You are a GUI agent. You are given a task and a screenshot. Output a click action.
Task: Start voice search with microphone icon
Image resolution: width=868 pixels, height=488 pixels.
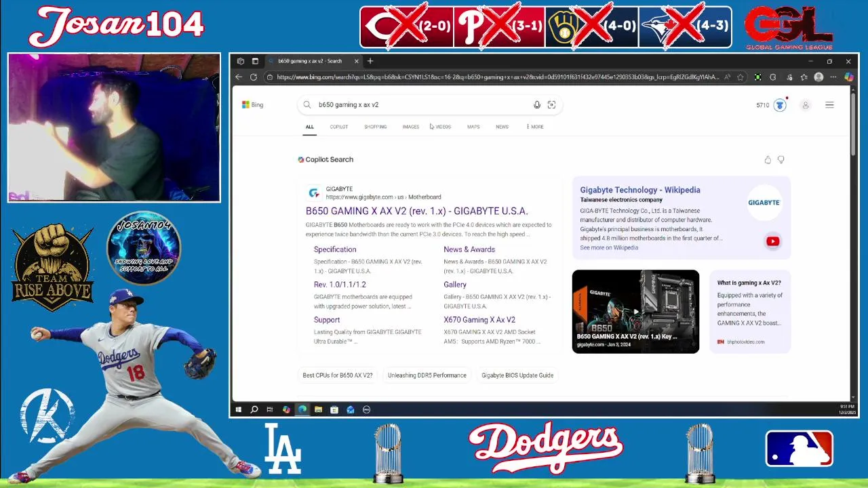pos(537,105)
